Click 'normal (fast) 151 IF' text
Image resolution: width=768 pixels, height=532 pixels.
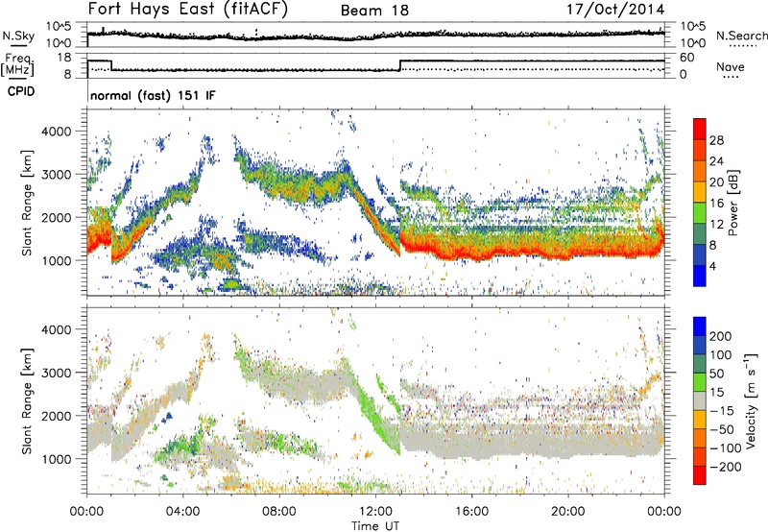(x=153, y=95)
